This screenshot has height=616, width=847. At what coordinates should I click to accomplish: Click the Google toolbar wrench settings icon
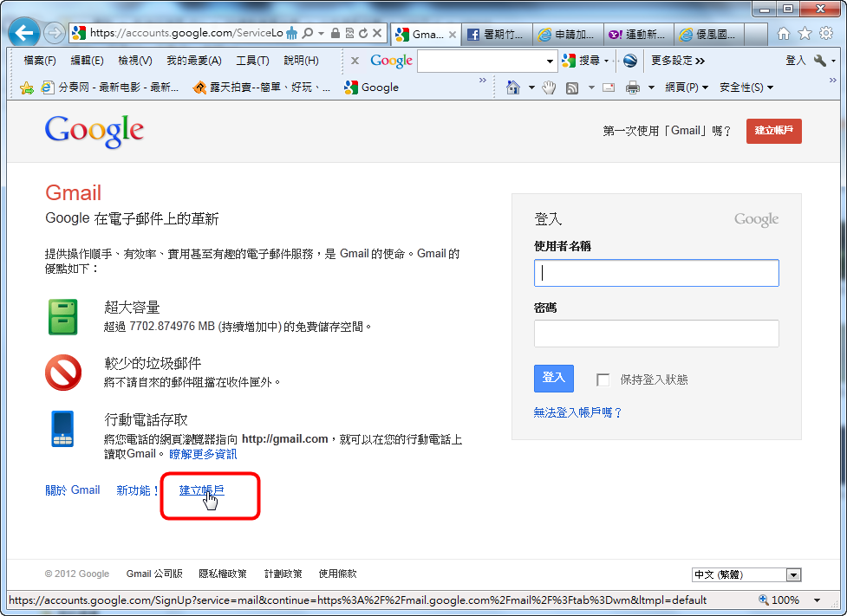tap(820, 61)
